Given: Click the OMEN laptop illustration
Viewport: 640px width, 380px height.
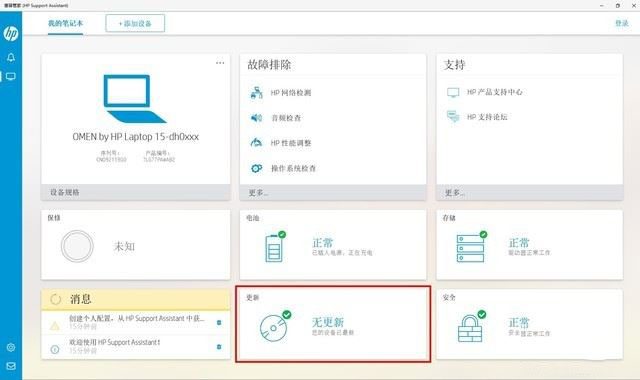Looking at the screenshot, I should pos(135,99).
